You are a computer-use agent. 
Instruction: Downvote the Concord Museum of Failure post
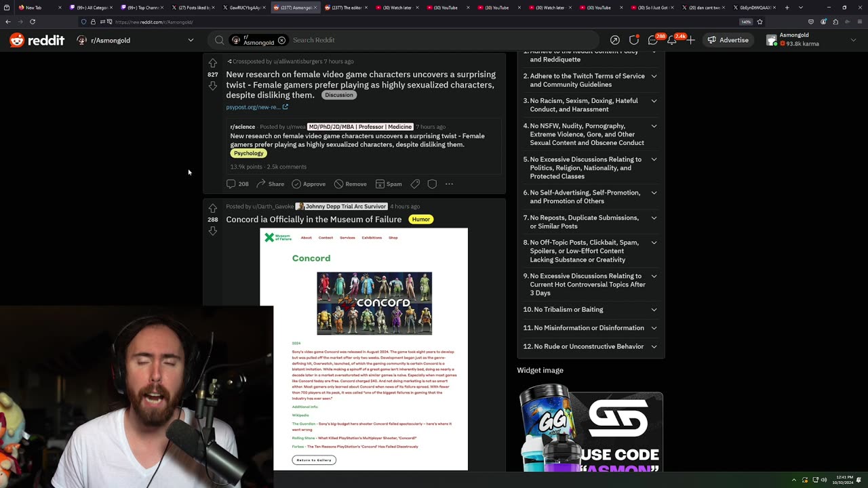pos(213,231)
